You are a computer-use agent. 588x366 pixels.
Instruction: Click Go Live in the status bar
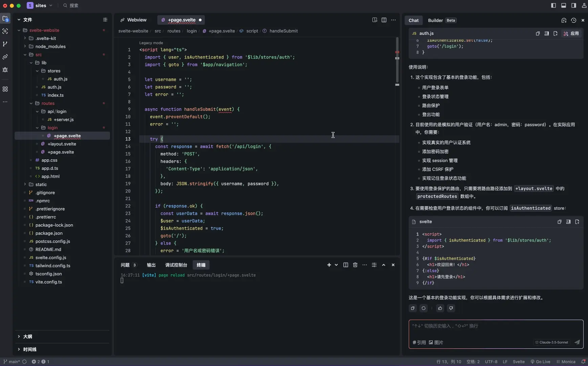(x=540, y=362)
